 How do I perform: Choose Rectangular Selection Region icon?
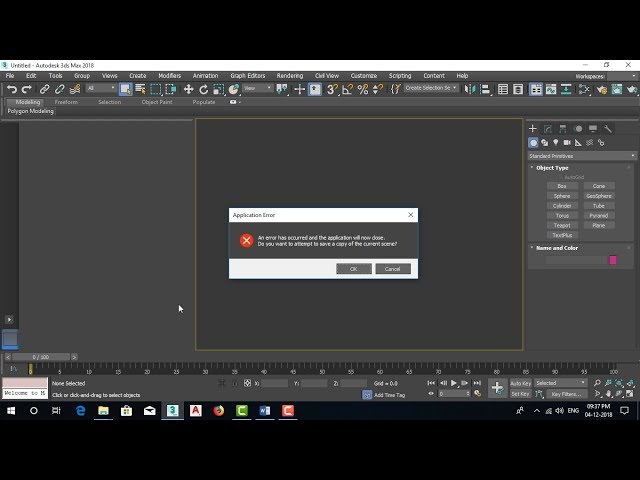pos(156,89)
